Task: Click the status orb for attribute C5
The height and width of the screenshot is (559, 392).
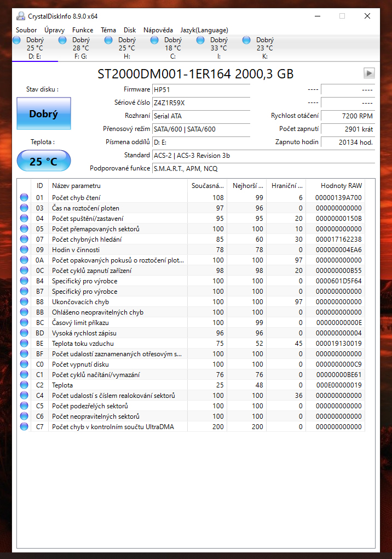Action: click(24, 406)
